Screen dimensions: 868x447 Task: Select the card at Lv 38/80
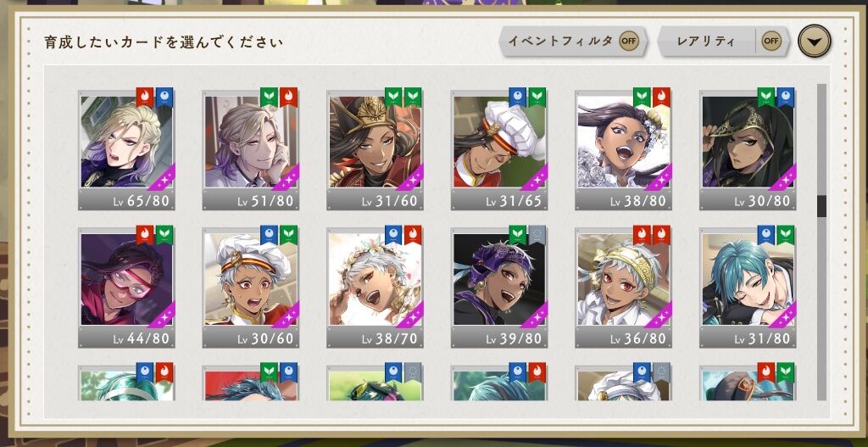(x=623, y=150)
